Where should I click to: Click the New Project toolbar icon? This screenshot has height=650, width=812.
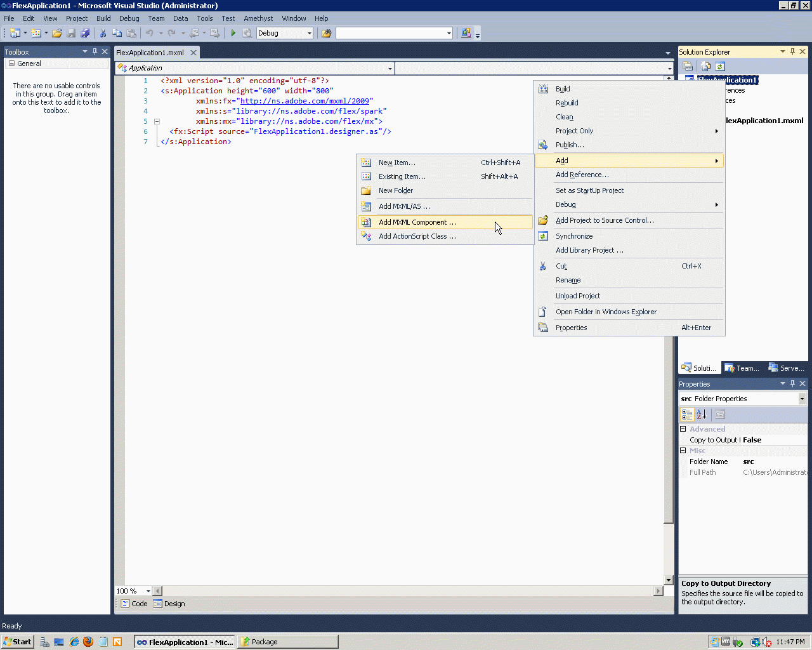click(15, 33)
